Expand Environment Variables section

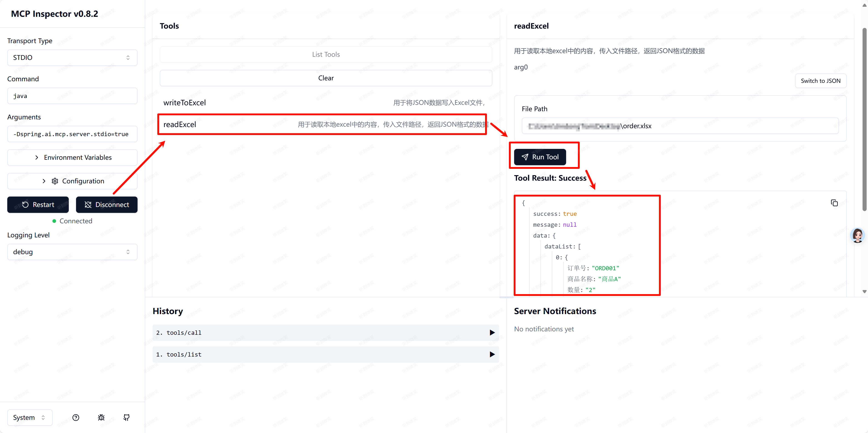(72, 157)
